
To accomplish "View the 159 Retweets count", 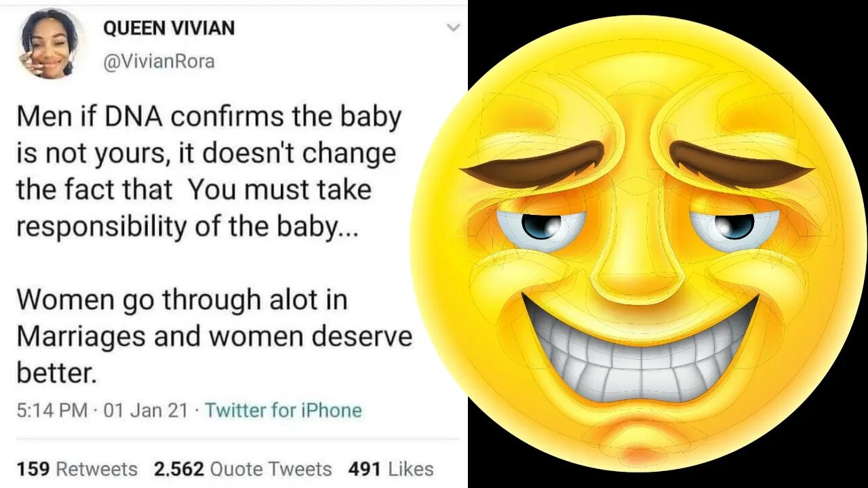I will coord(77,469).
